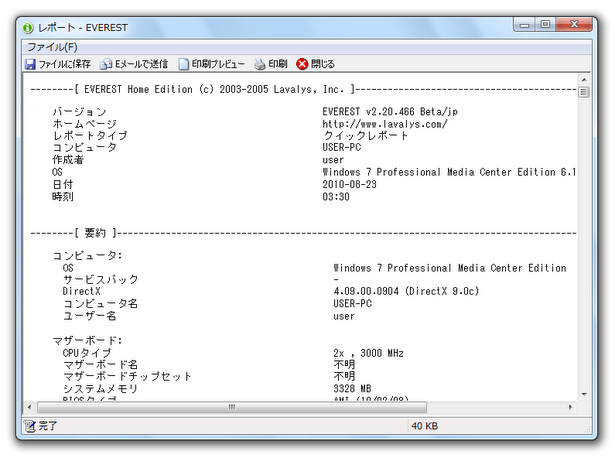Click the EVEREST v2.20.466 Beta/jp version text
Viewport: 615px width, 458px height.
390,112
